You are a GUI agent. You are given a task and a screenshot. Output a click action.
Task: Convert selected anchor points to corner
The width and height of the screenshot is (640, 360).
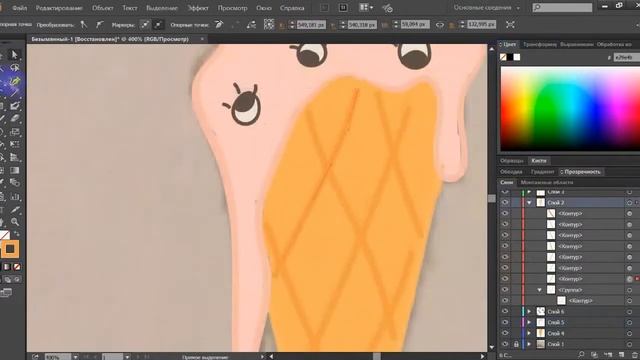point(84,25)
